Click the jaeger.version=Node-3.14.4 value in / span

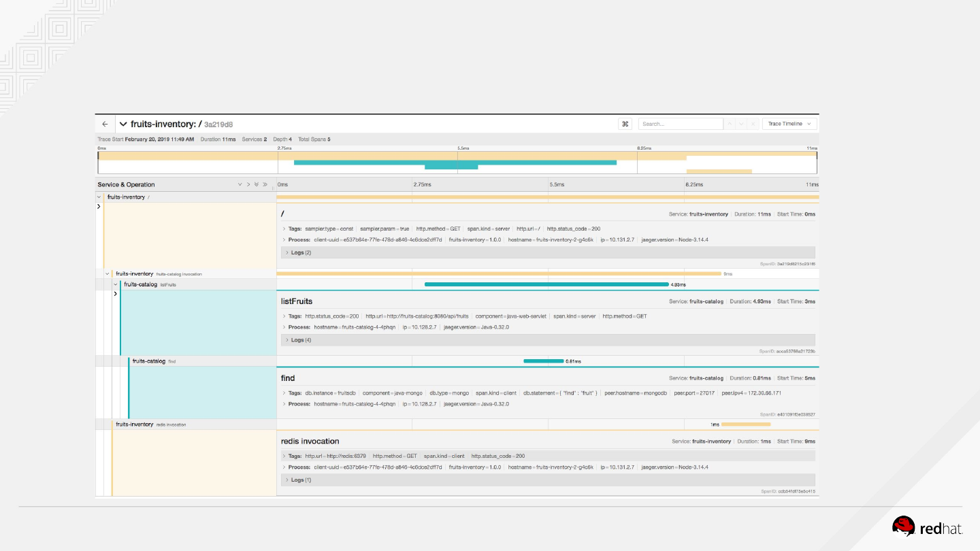675,239
